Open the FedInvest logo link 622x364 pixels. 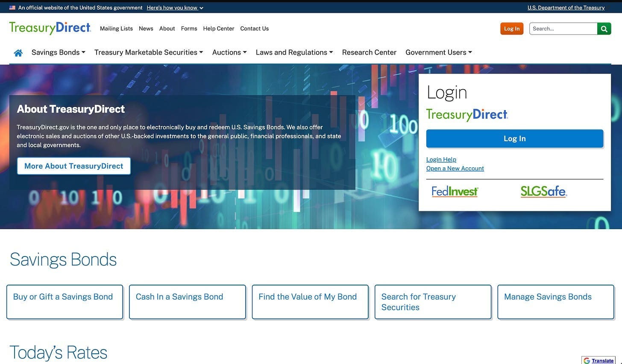(x=455, y=191)
